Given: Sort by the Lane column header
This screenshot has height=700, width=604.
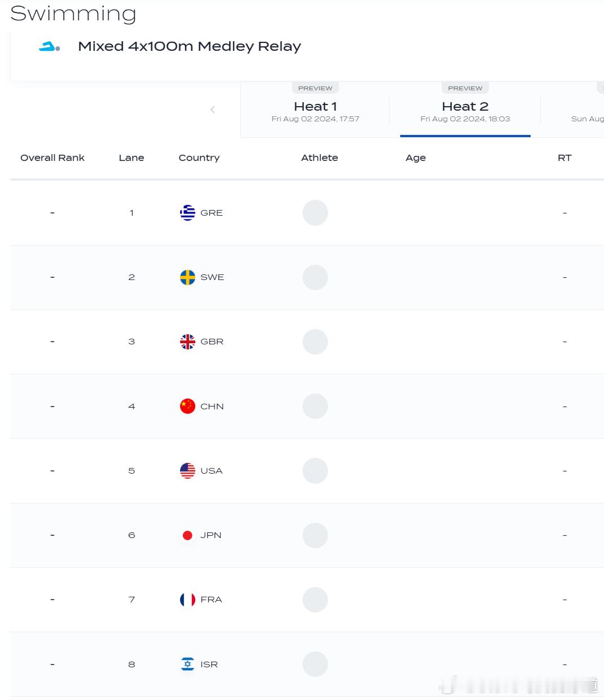Looking at the screenshot, I should pyautogui.click(x=132, y=158).
